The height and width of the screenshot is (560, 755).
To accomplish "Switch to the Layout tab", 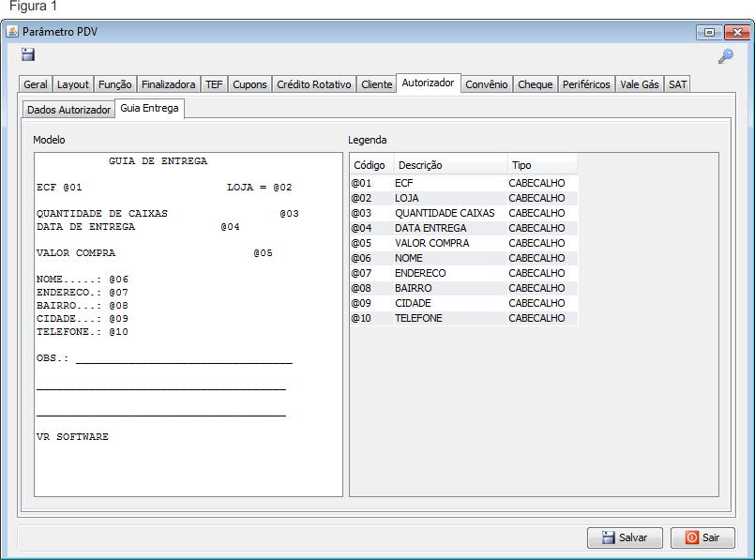I will (73, 84).
